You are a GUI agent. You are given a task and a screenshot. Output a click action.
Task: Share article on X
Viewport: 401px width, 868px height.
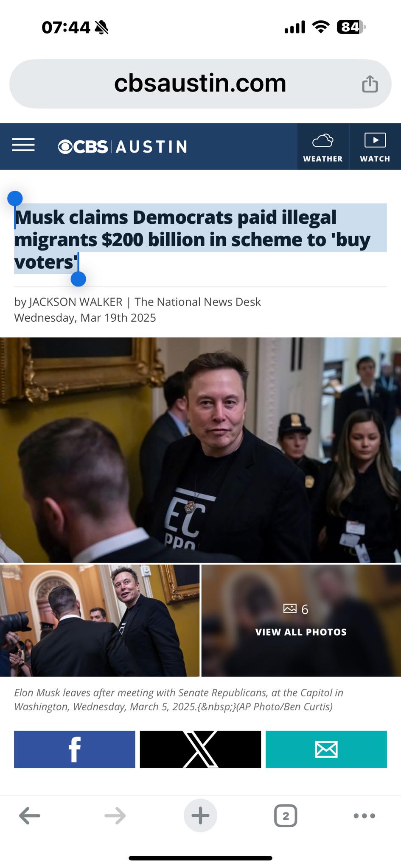click(200, 749)
